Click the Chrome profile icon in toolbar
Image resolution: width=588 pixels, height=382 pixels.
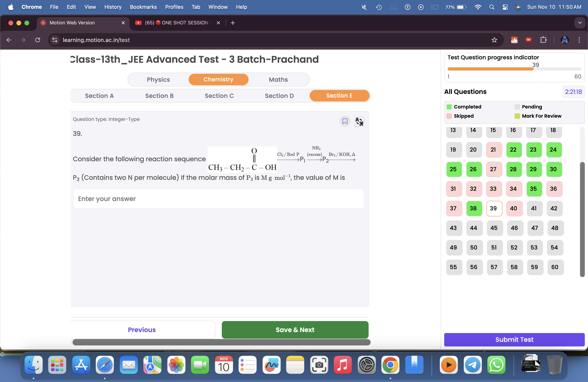565,40
